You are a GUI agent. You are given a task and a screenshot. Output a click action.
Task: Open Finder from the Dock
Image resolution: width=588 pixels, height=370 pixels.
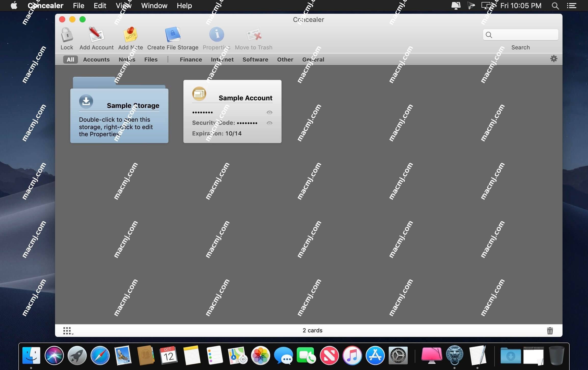[31, 355]
